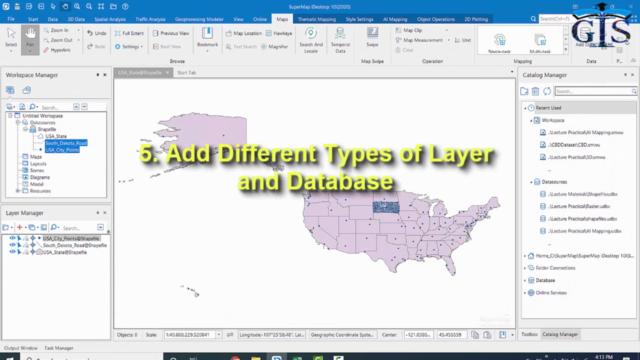
Task: Click the Workspace Manager search field
Action: (x=56, y=107)
